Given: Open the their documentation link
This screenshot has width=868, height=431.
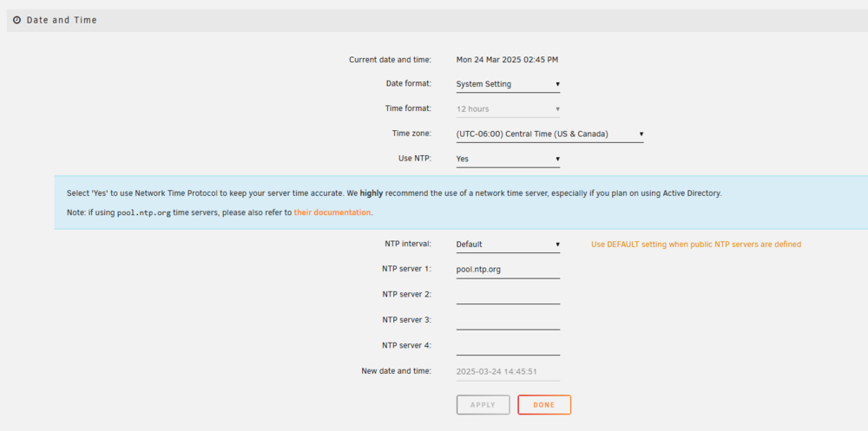Looking at the screenshot, I should click(332, 212).
